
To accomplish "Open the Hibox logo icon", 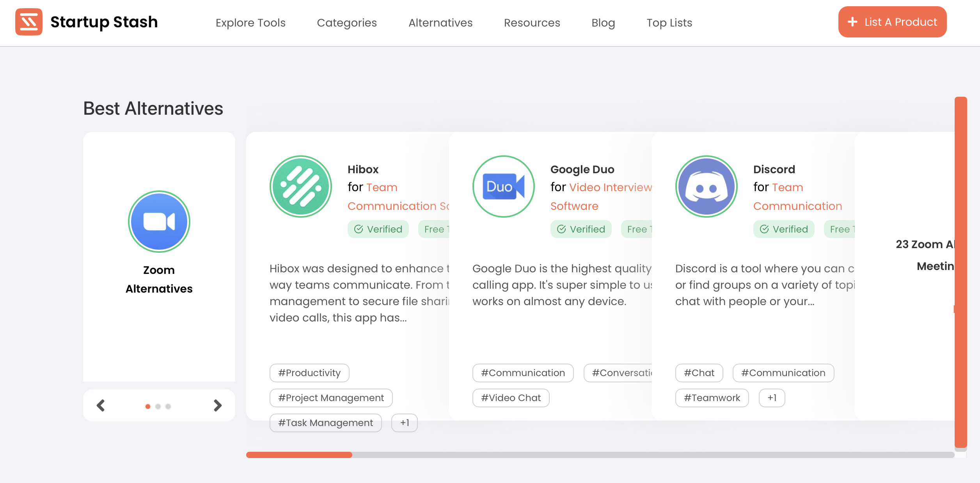I will 301,186.
